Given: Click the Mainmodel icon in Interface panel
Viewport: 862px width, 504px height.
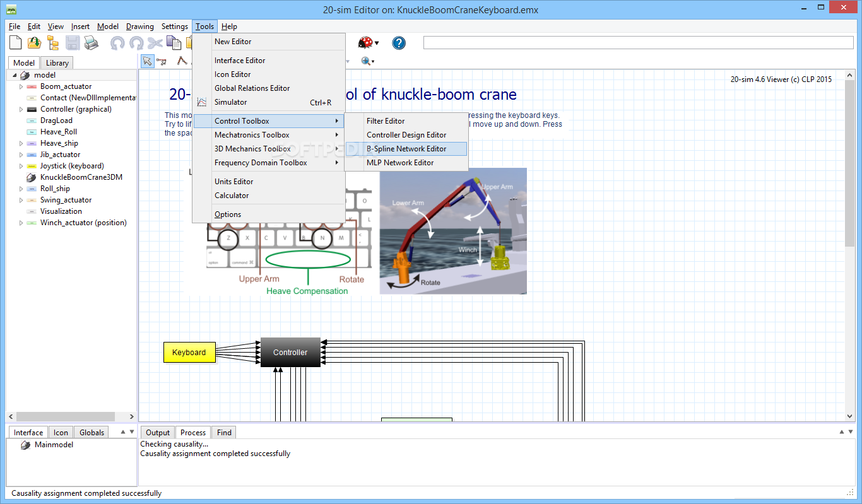Looking at the screenshot, I should 25,445.
